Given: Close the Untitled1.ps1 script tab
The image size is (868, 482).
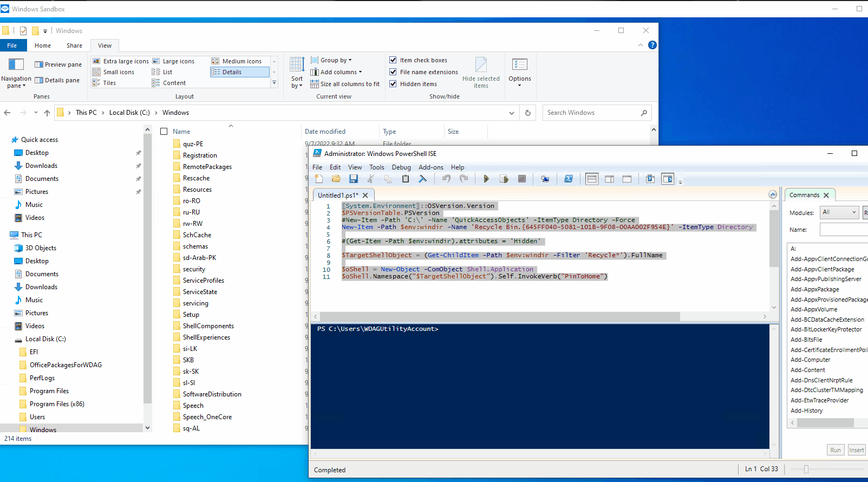Looking at the screenshot, I should click(x=366, y=196).
